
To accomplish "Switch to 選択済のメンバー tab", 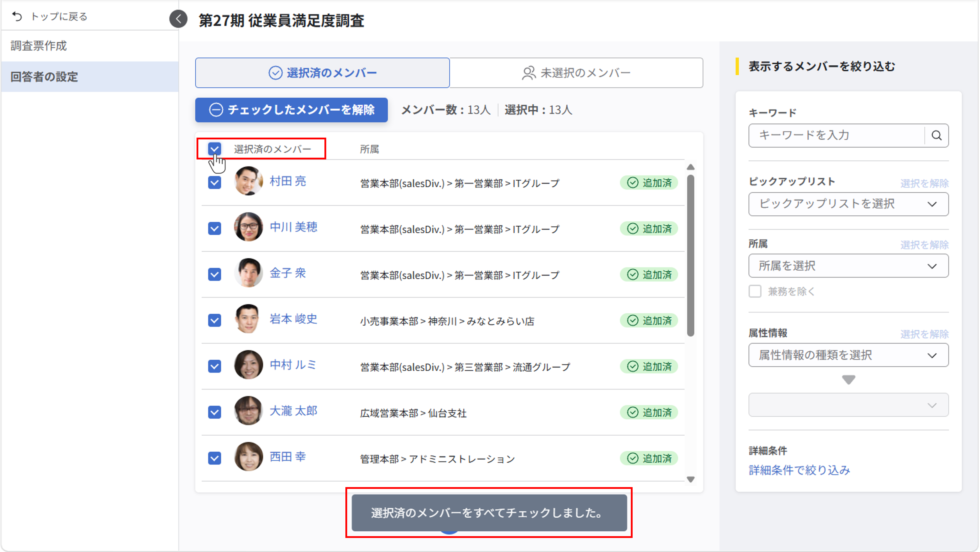I will [x=322, y=73].
